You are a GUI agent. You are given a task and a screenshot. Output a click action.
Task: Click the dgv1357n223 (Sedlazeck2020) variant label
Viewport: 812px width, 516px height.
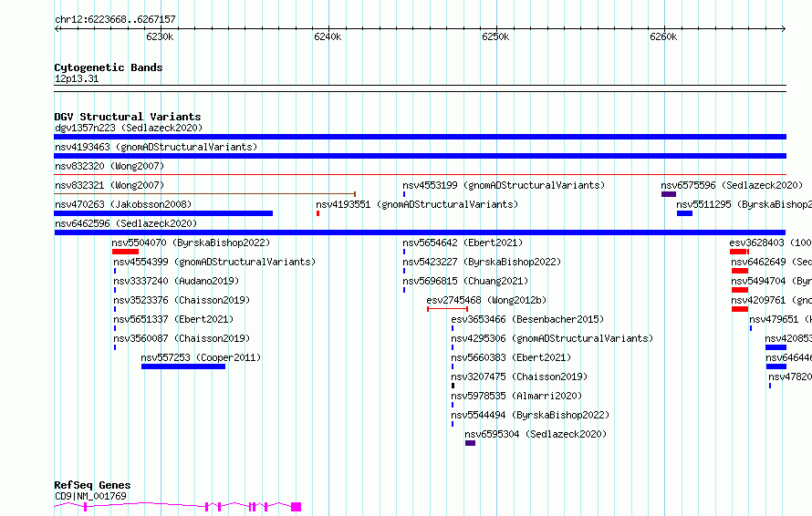(129, 128)
